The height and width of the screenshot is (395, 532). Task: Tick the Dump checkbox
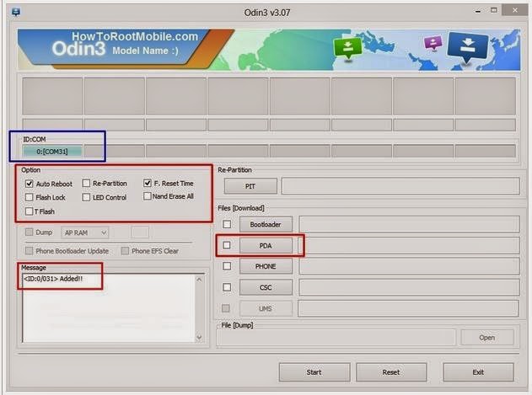click(x=30, y=232)
